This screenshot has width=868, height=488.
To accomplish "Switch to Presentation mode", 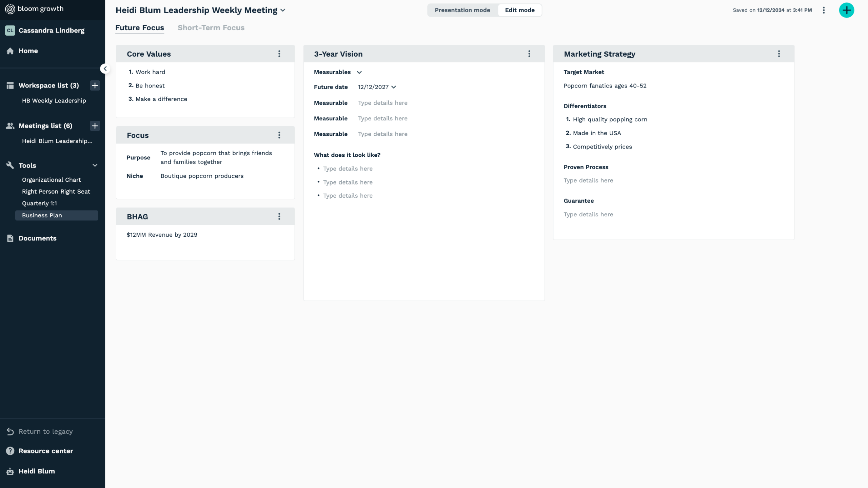I will point(462,10).
